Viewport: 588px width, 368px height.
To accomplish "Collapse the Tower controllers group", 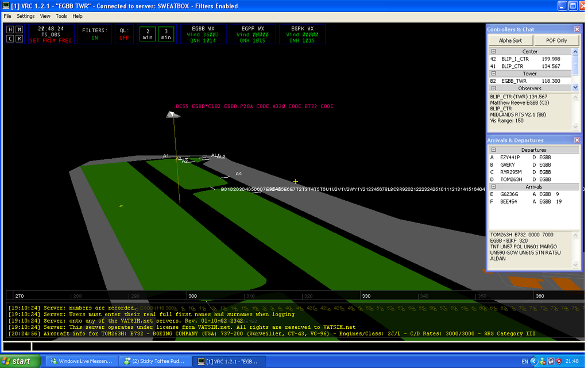I will (x=493, y=74).
